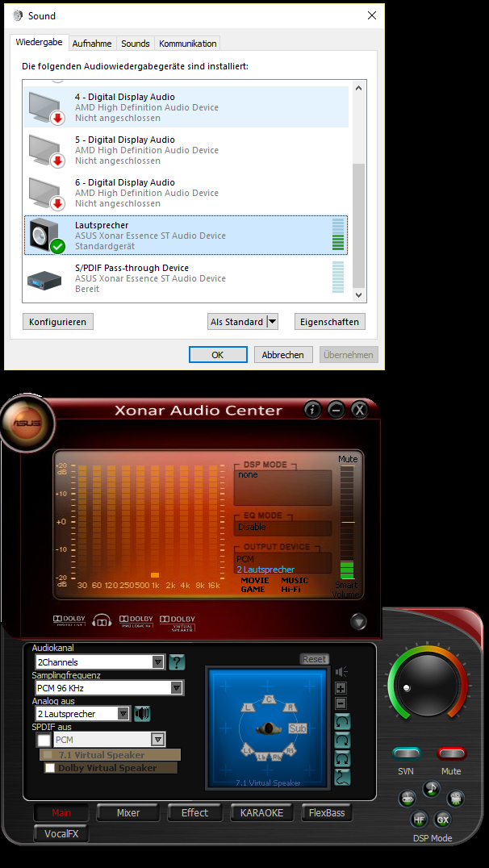This screenshot has width=489, height=868.
Task: Click the Dolby Digital Live logo
Action: (x=69, y=620)
